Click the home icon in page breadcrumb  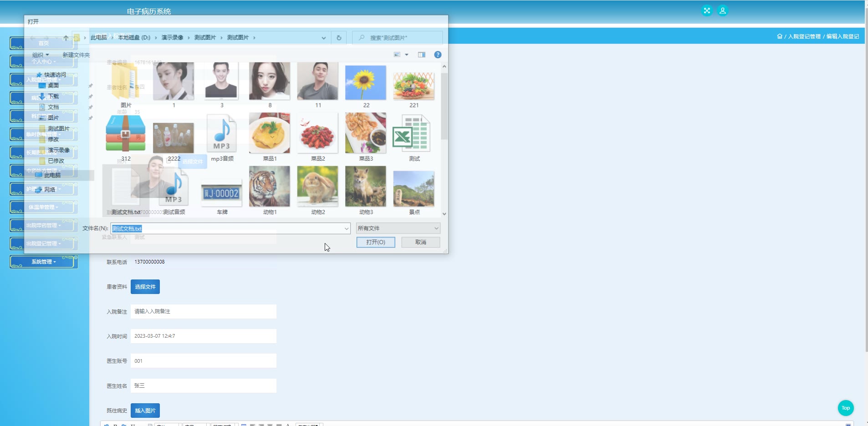(780, 36)
